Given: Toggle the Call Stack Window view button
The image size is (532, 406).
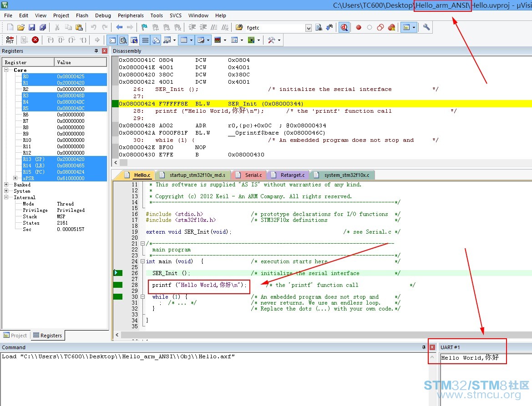Looking at the screenshot, I should click(156, 40).
